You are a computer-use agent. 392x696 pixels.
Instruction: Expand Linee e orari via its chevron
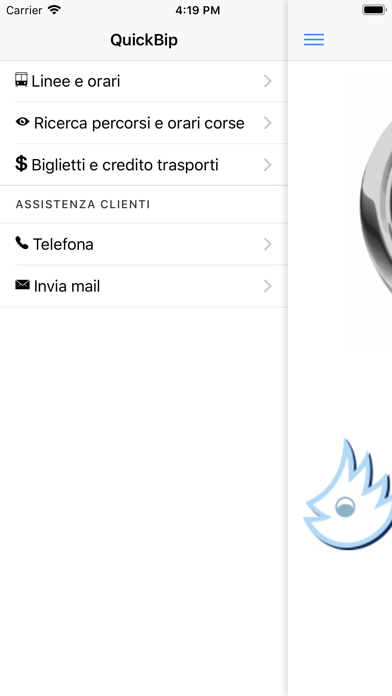pos(267,81)
